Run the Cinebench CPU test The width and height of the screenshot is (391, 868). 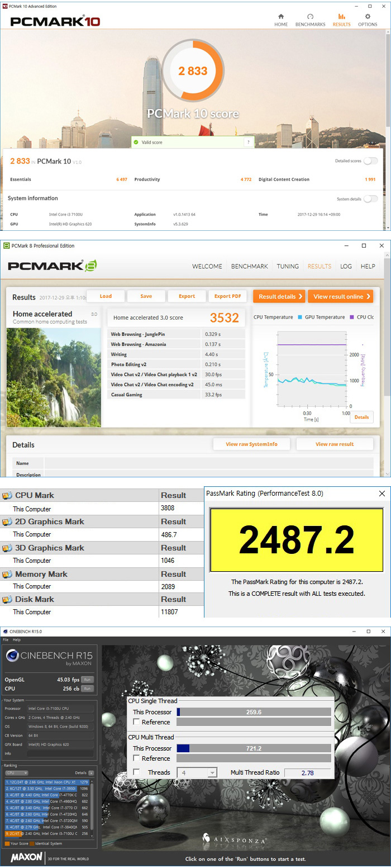point(87,689)
